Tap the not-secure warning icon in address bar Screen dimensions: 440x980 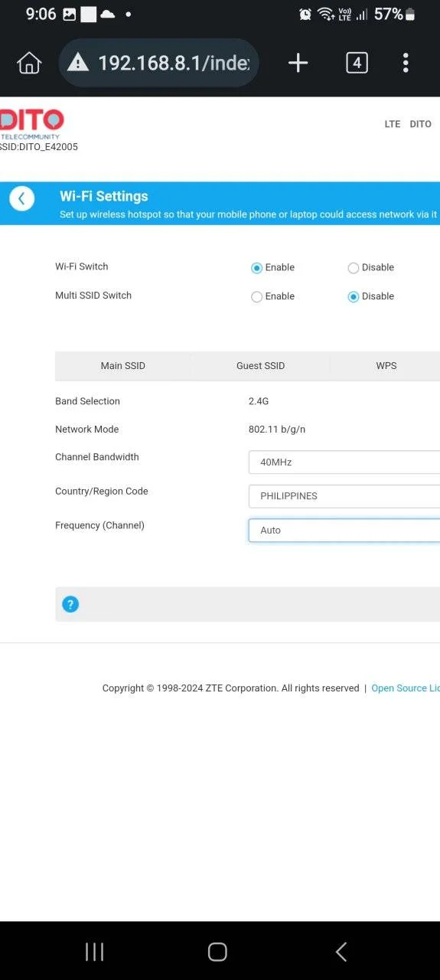coord(77,63)
